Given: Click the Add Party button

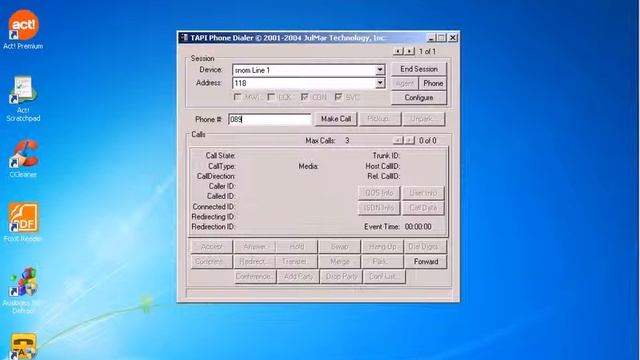Looking at the screenshot, I should point(298,276).
